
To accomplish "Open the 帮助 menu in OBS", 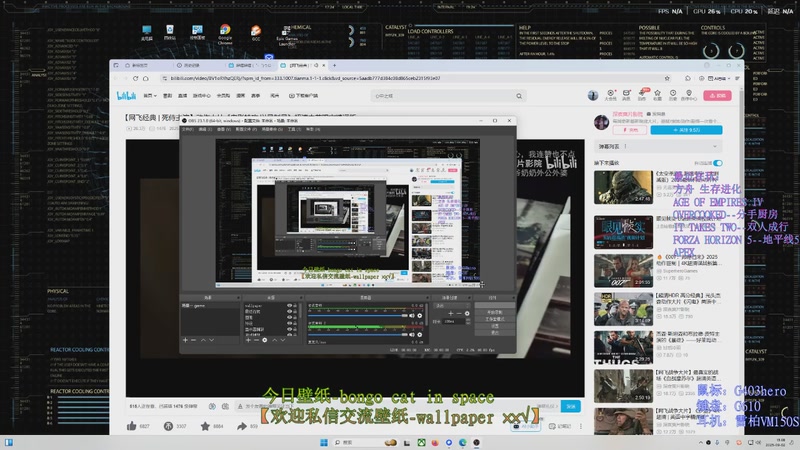I will (x=313, y=130).
